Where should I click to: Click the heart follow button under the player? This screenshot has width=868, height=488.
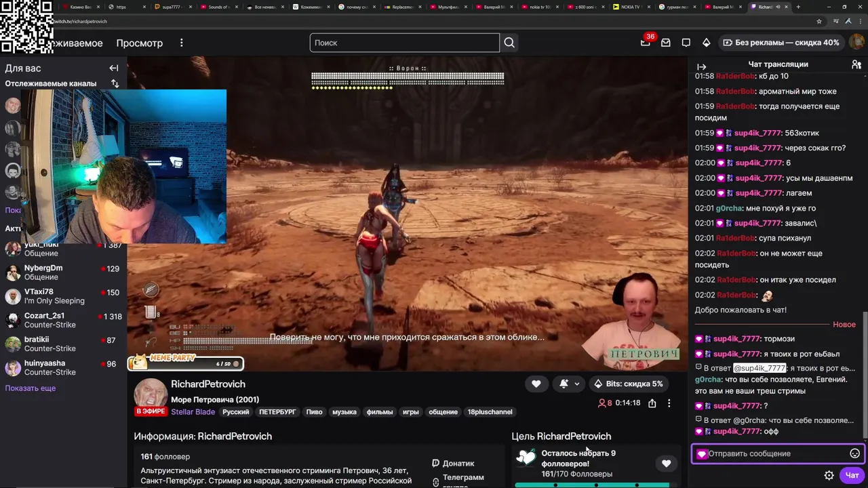coord(536,384)
